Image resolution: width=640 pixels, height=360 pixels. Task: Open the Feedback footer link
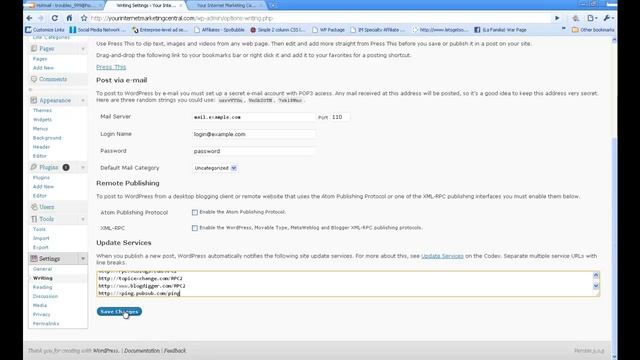(175, 351)
